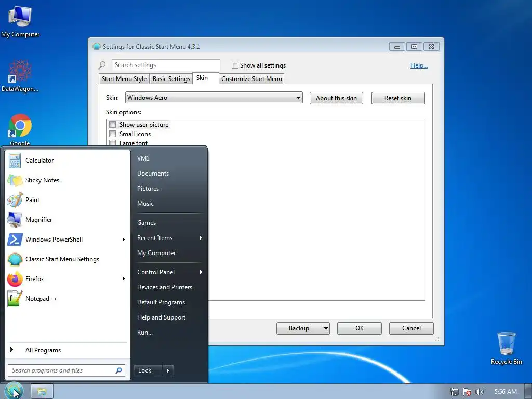The height and width of the screenshot is (399, 532).
Task: Click OK in the settings dialog
Action: [x=360, y=328]
